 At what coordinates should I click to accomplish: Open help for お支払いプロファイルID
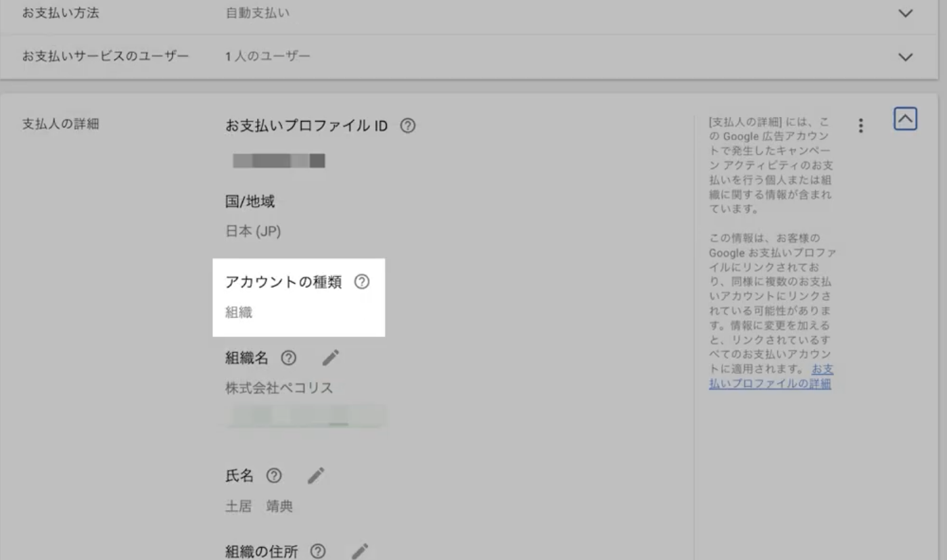point(407,125)
